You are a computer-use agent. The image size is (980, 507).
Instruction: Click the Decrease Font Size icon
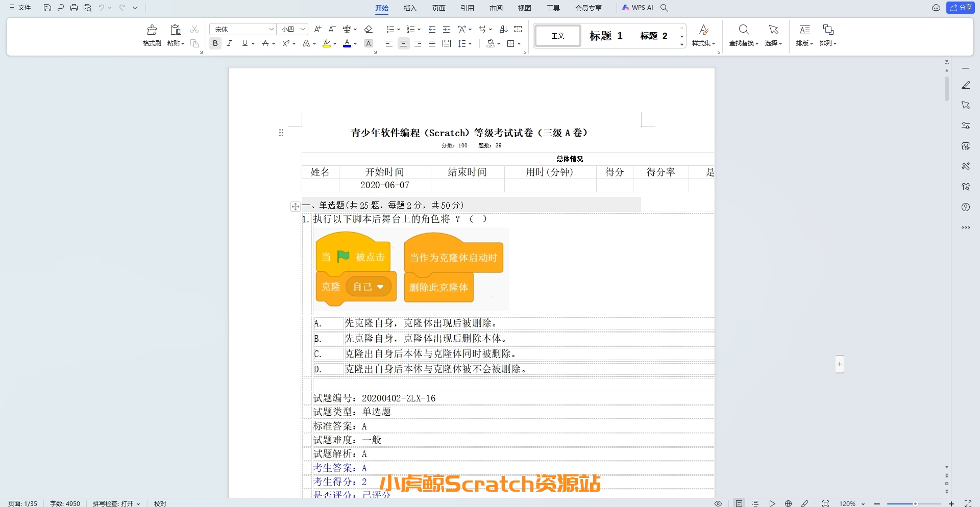[332, 29]
